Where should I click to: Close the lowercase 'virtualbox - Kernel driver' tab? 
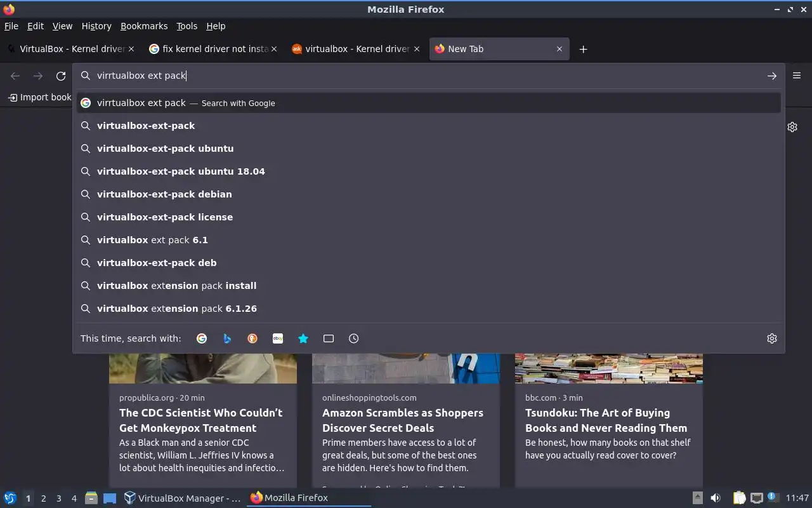pyautogui.click(x=417, y=49)
